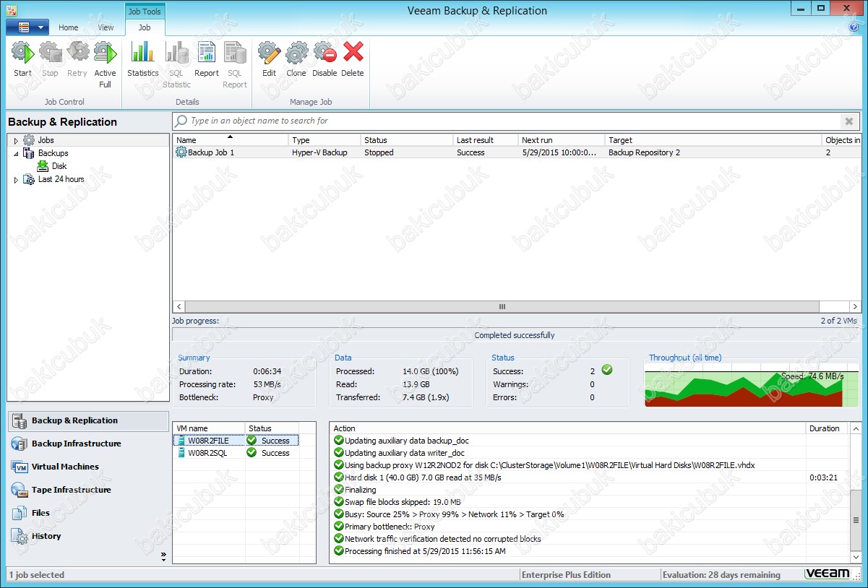Image resolution: width=868 pixels, height=588 pixels.
Task: Open the blue application menu dropdown
Action: (x=27, y=27)
